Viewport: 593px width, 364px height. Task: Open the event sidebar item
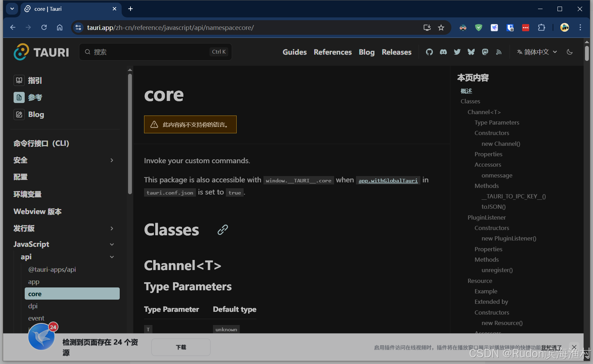click(x=36, y=318)
